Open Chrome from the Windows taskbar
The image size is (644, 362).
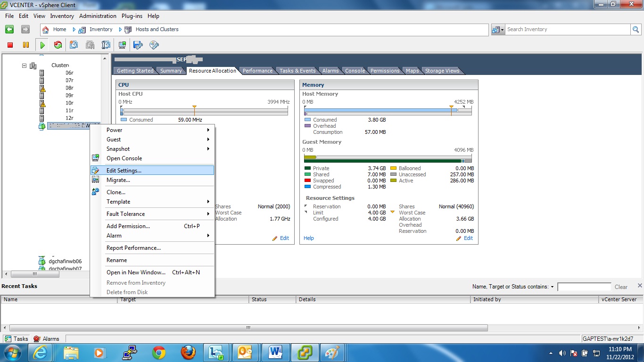click(159, 353)
